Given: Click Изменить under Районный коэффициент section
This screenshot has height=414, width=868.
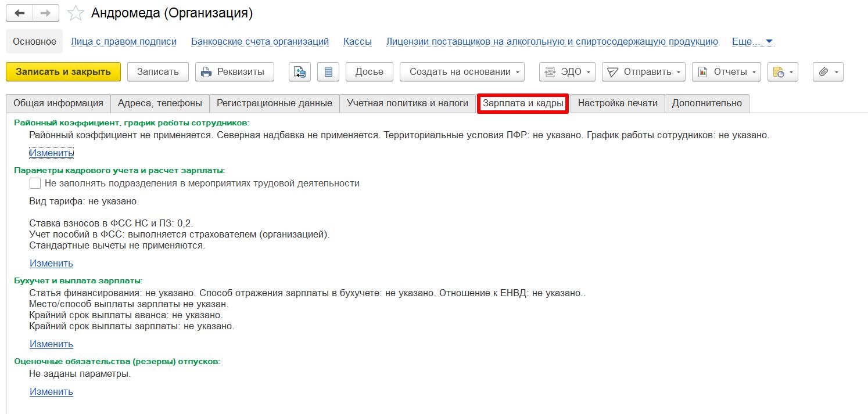Looking at the screenshot, I should point(51,153).
